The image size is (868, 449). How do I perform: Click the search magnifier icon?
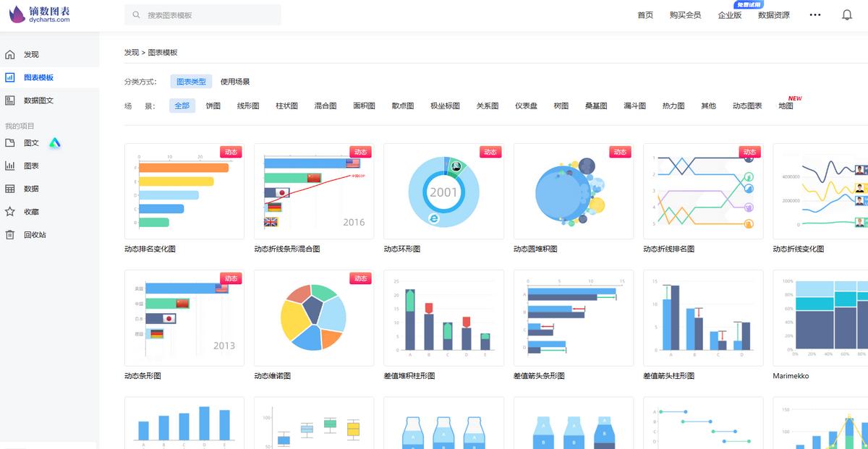pyautogui.click(x=137, y=15)
